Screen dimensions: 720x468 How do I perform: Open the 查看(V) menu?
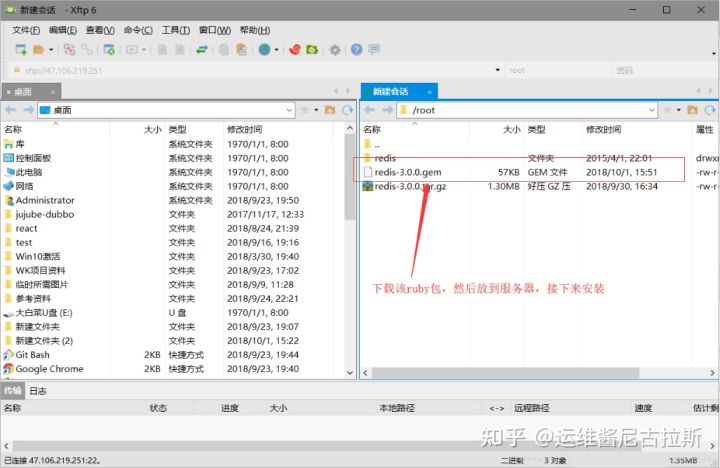[x=100, y=30]
